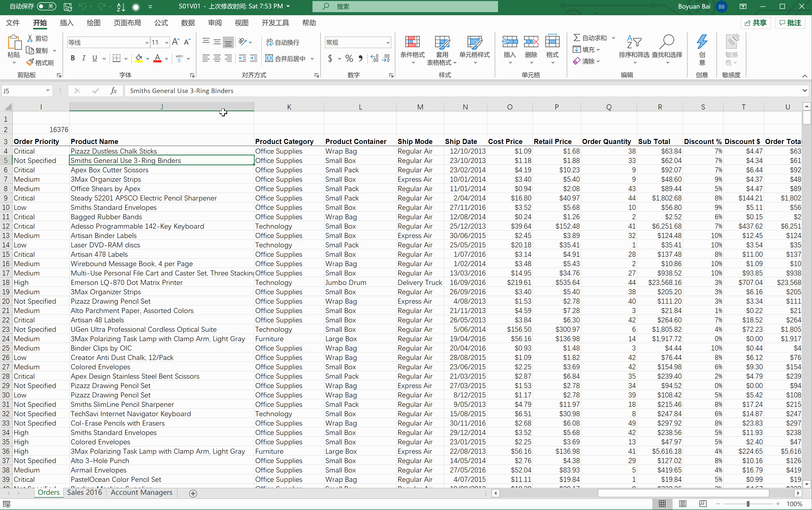Open the Account Managers sheet tab
This screenshot has width=812, height=510.
pos(142,493)
